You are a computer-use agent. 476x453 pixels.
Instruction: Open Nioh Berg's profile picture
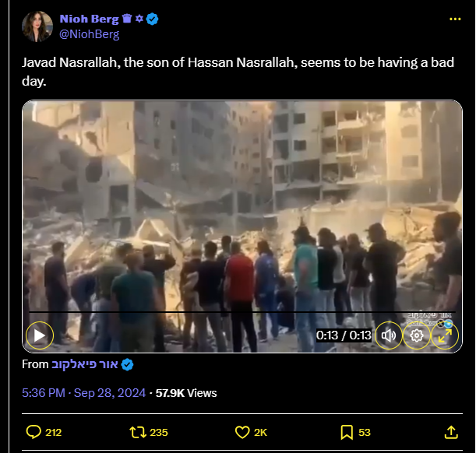tap(37, 26)
